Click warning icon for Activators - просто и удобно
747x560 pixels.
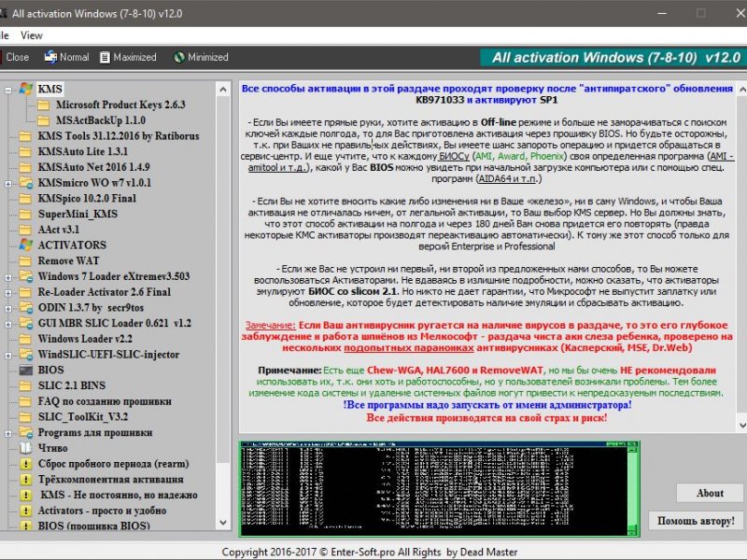(26, 511)
